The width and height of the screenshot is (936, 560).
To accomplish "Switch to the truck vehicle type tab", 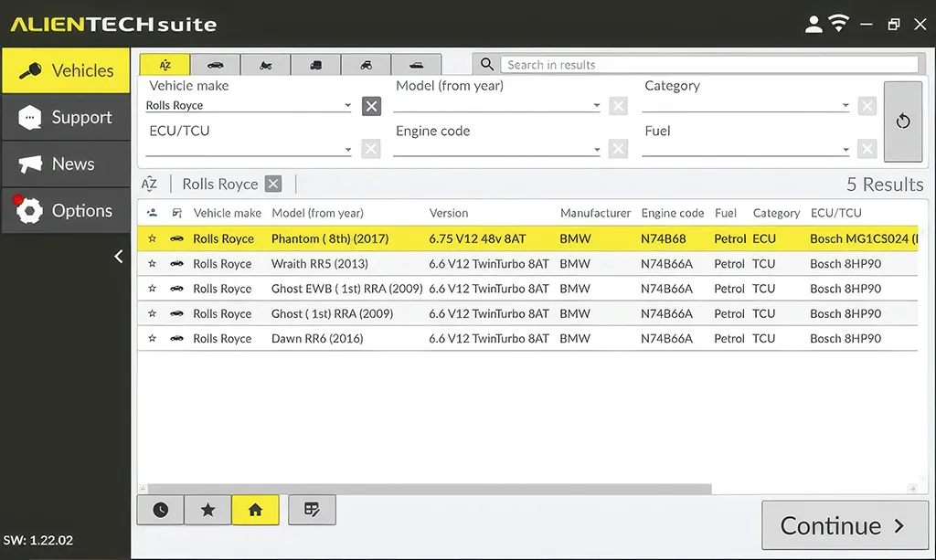I will coord(316,65).
